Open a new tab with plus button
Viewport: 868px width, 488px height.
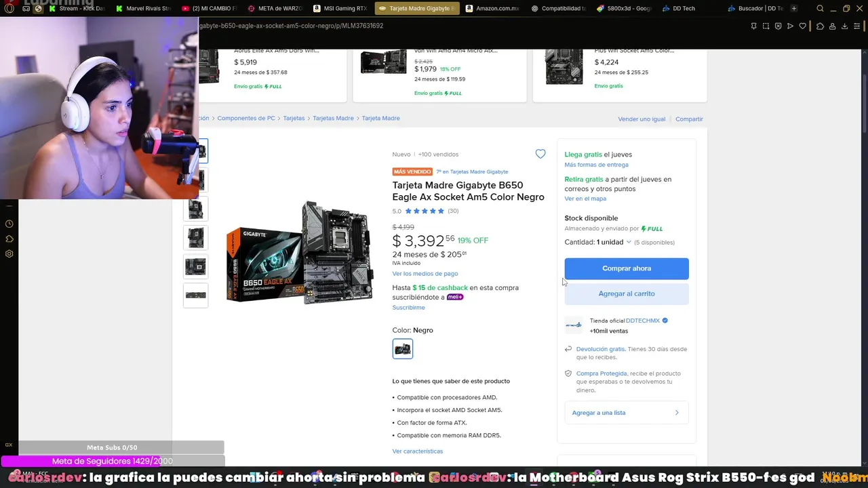click(794, 9)
